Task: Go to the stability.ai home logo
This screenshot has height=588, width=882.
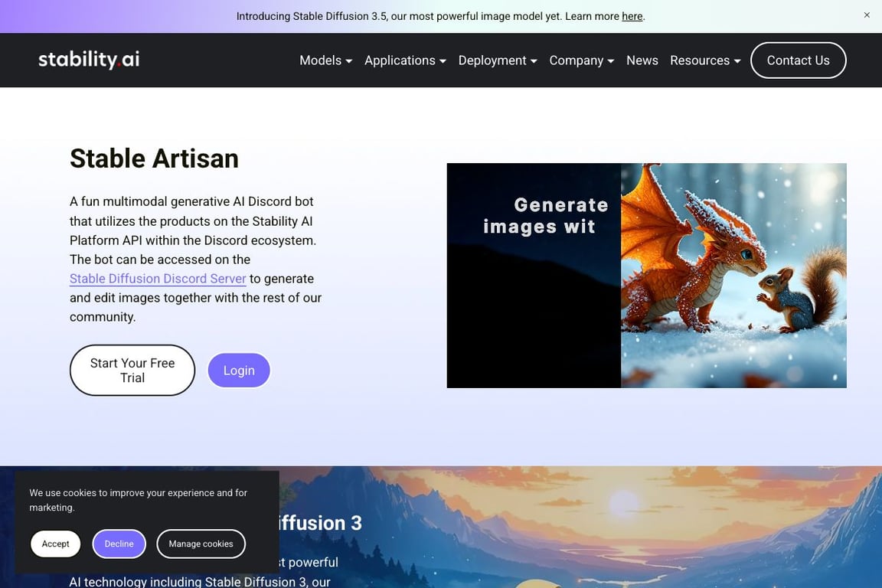Action: (x=89, y=59)
